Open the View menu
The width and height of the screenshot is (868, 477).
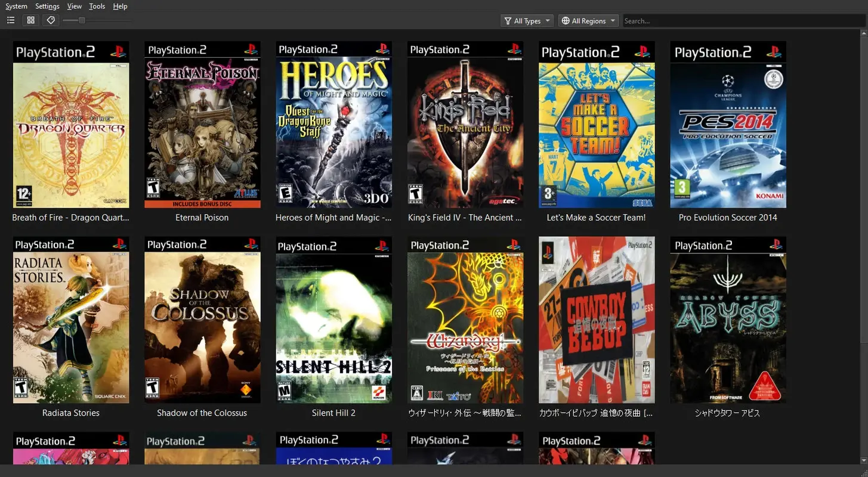[74, 6]
